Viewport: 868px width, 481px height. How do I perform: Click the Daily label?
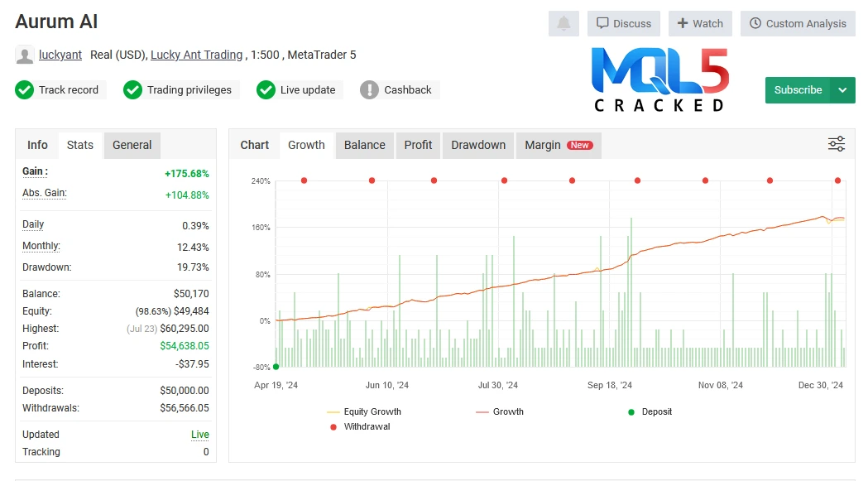point(32,224)
